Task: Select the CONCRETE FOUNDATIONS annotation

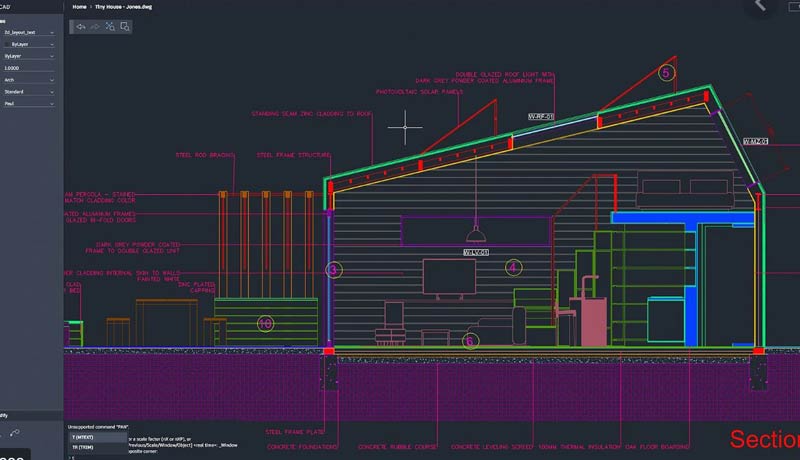Action: click(302, 447)
